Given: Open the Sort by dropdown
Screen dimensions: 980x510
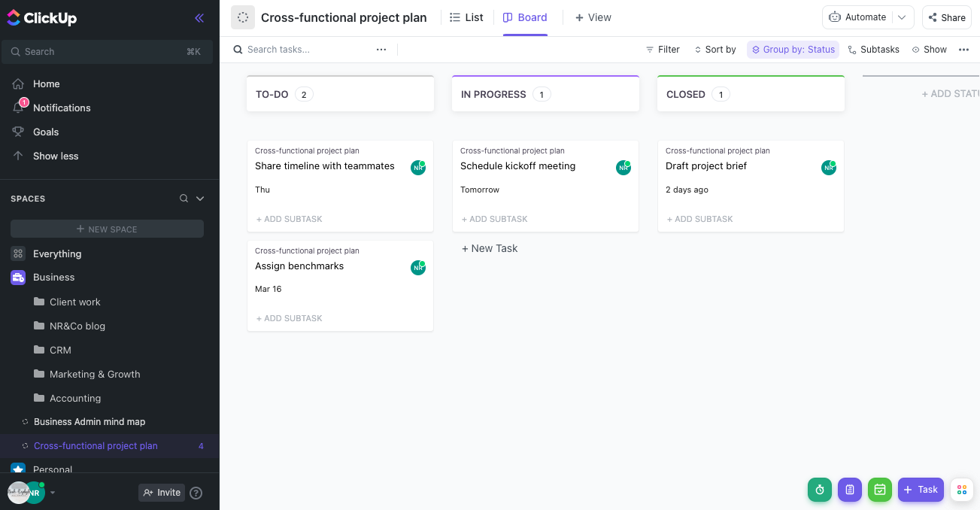Looking at the screenshot, I should click(715, 50).
